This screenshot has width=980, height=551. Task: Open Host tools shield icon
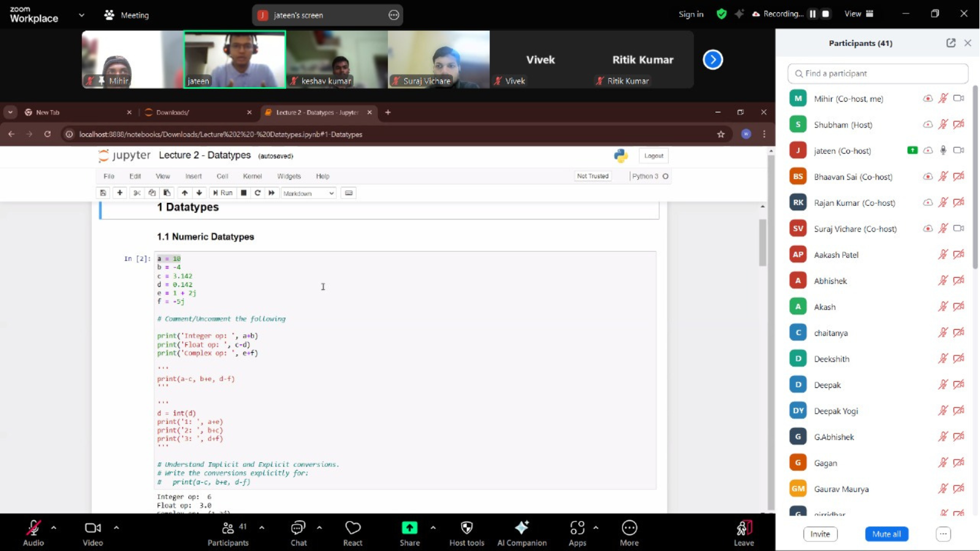467,532
